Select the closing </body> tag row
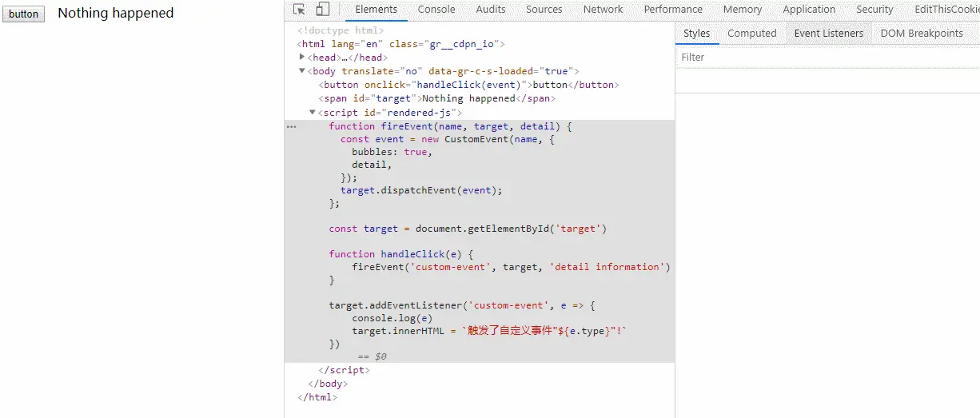This screenshot has width=980, height=418. (x=328, y=384)
